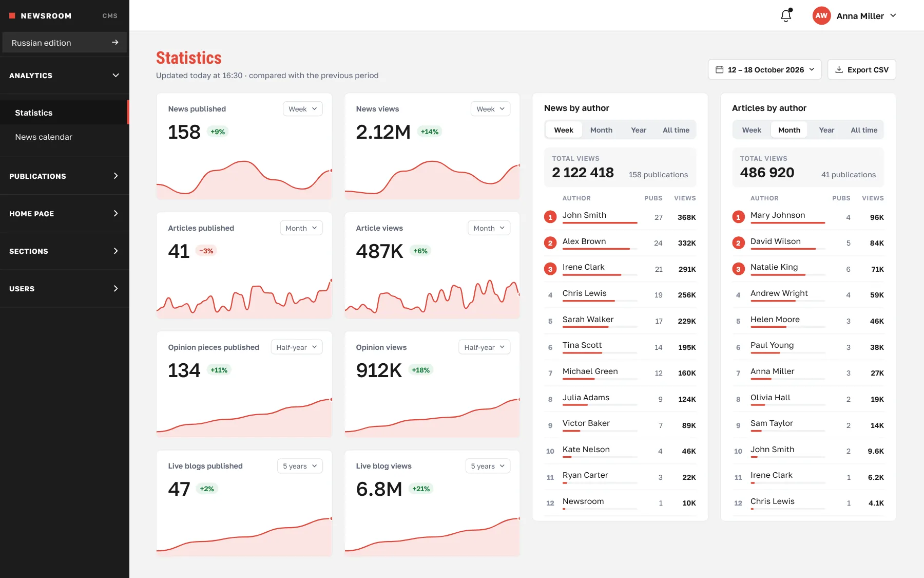The height and width of the screenshot is (578, 924).
Task: Open period dropdown on News published card
Action: (x=303, y=109)
